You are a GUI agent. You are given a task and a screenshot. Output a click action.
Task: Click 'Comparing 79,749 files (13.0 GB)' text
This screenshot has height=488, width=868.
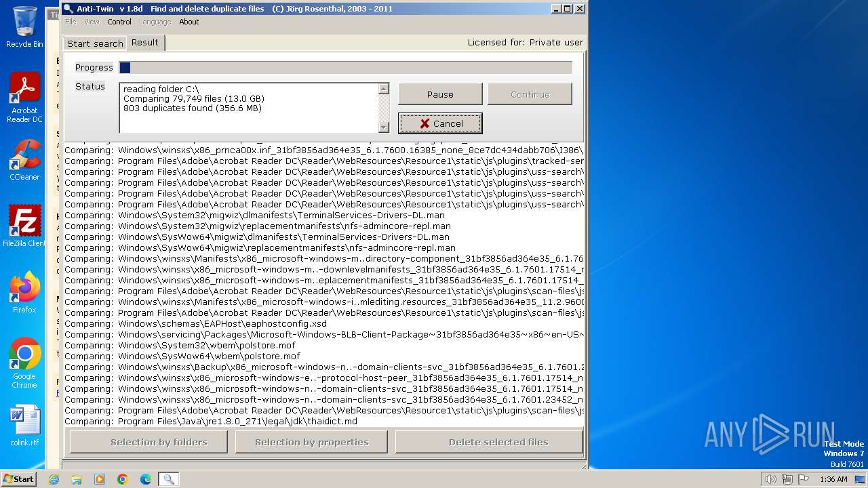click(194, 99)
